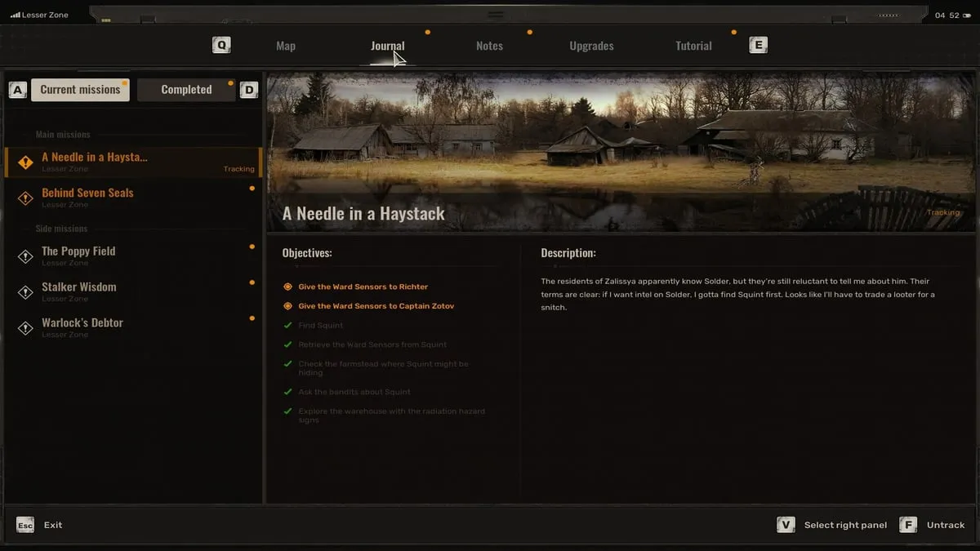Click the Esc key icon next to Exit
The width and height of the screenshot is (980, 551).
(24, 525)
